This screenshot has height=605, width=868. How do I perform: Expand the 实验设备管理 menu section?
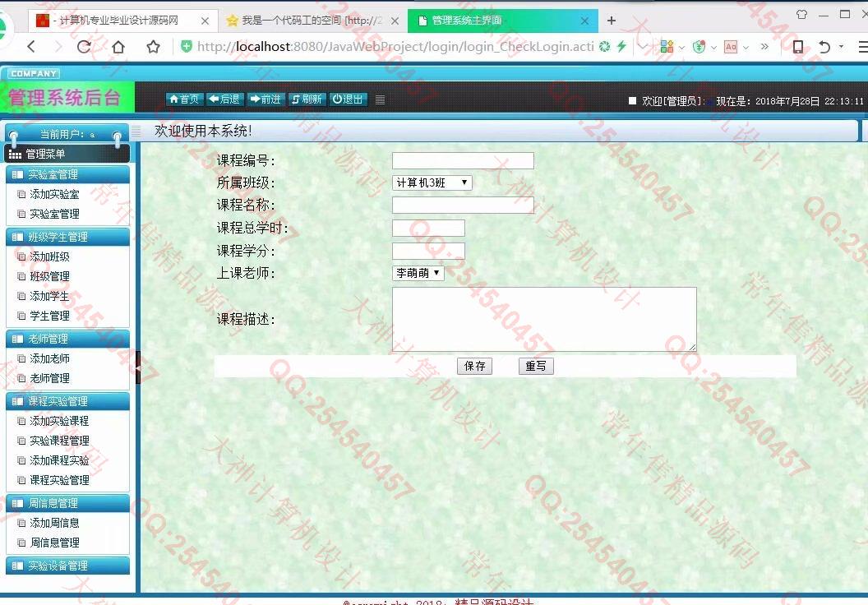click(x=67, y=566)
